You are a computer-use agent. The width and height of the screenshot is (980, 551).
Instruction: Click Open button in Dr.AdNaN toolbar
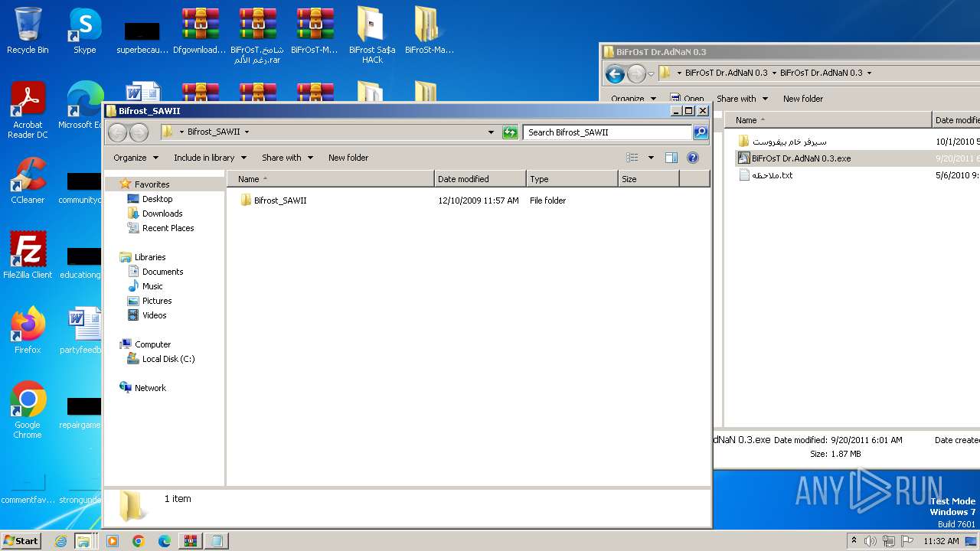687,99
